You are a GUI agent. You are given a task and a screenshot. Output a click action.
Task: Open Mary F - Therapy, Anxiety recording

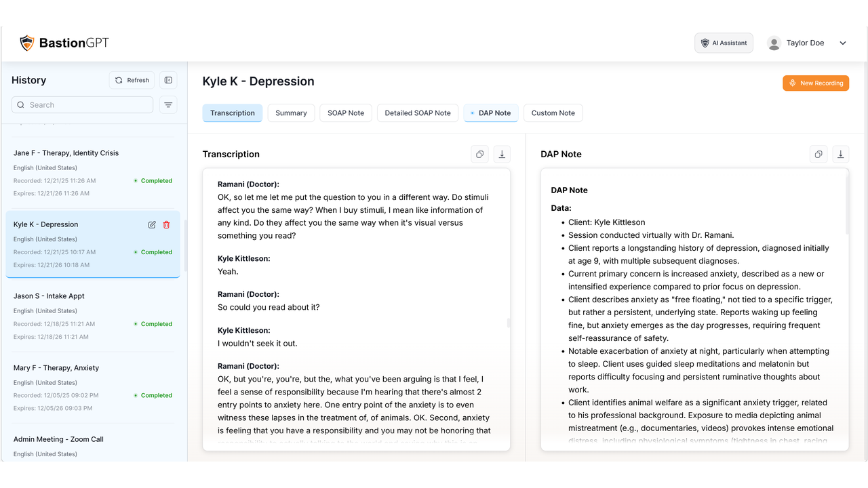point(93,388)
